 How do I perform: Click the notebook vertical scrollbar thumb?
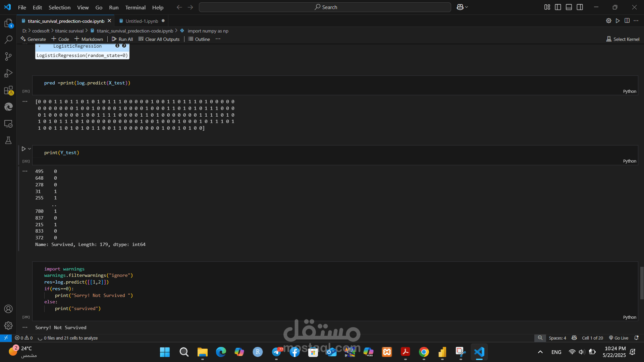click(642, 283)
